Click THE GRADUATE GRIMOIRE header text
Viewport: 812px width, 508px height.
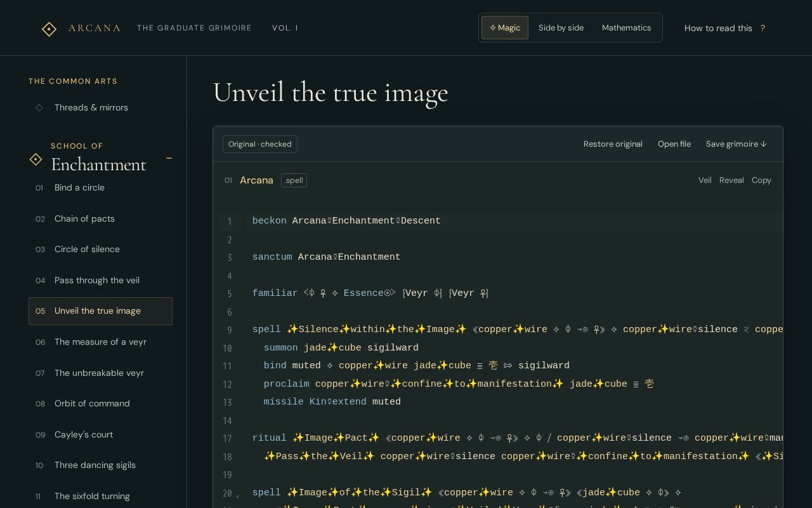(x=194, y=28)
